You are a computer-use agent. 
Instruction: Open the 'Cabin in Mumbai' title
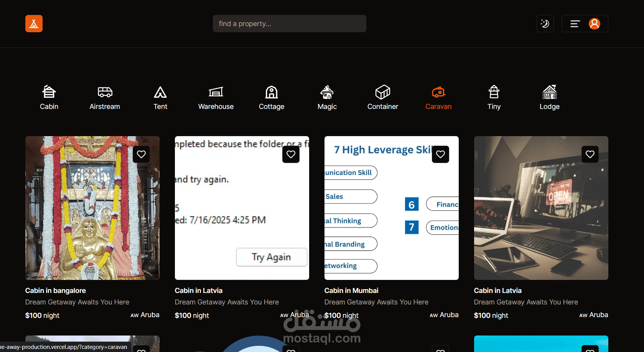coord(351,291)
